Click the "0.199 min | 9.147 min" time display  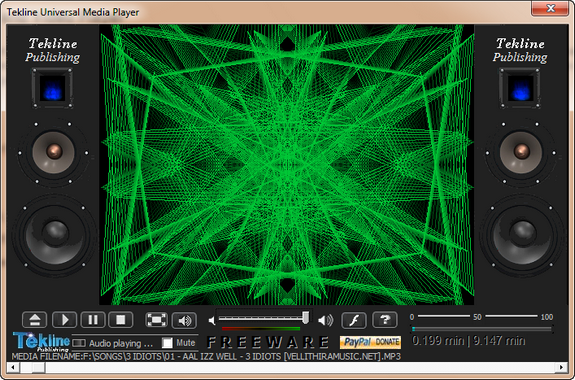(468, 341)
